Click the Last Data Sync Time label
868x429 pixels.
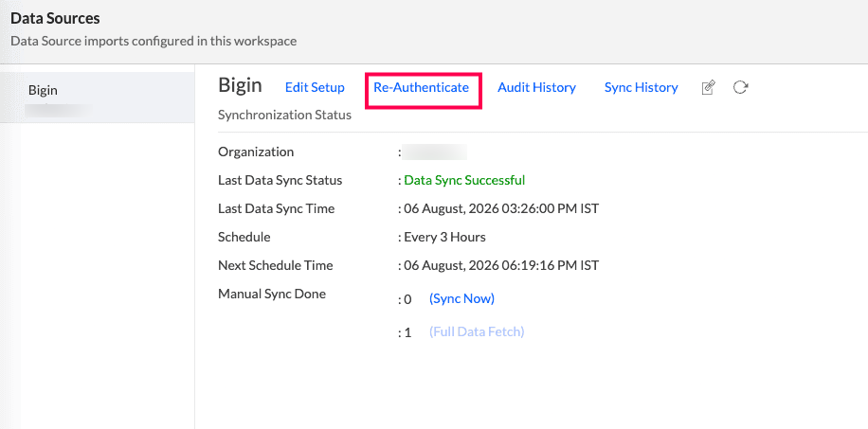click(x=277, y=208)
